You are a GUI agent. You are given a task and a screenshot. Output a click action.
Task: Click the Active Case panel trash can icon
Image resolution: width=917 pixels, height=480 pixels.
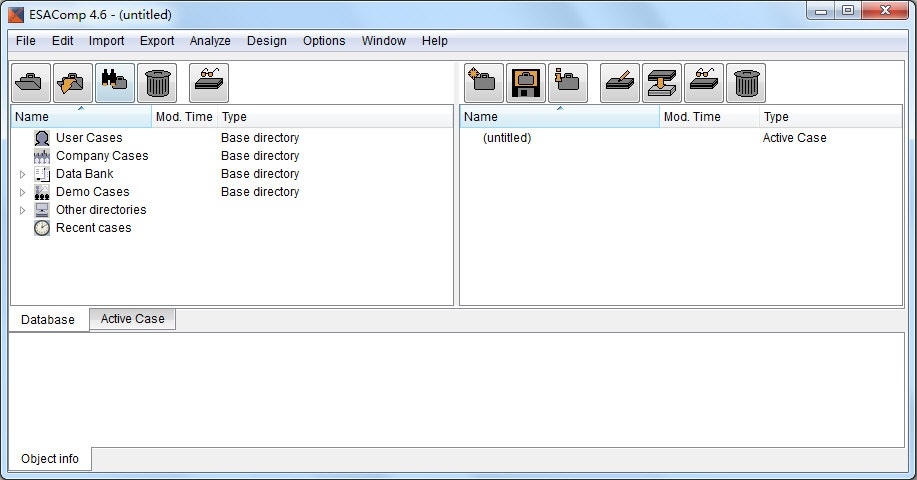tap(746, 83)
